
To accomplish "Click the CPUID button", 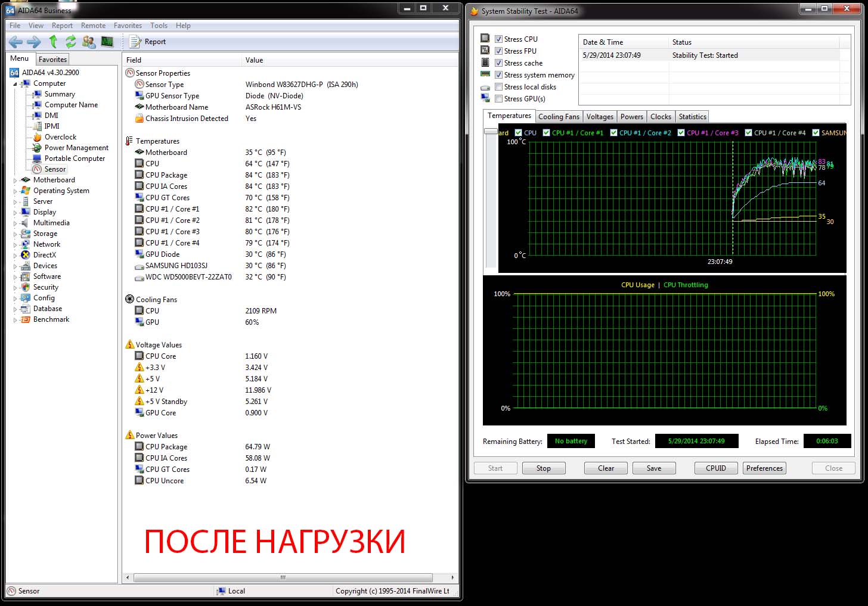I will (x=716, y=468).
